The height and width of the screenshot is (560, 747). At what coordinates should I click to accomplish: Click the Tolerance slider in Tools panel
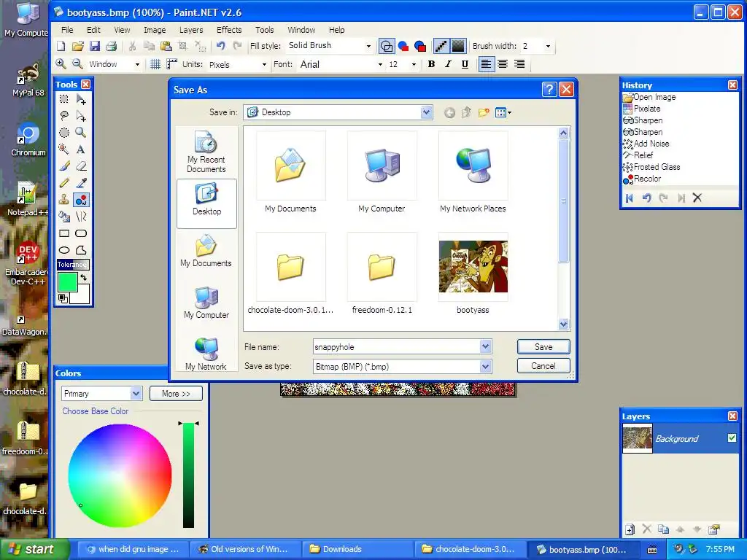[x=73, y=264]
